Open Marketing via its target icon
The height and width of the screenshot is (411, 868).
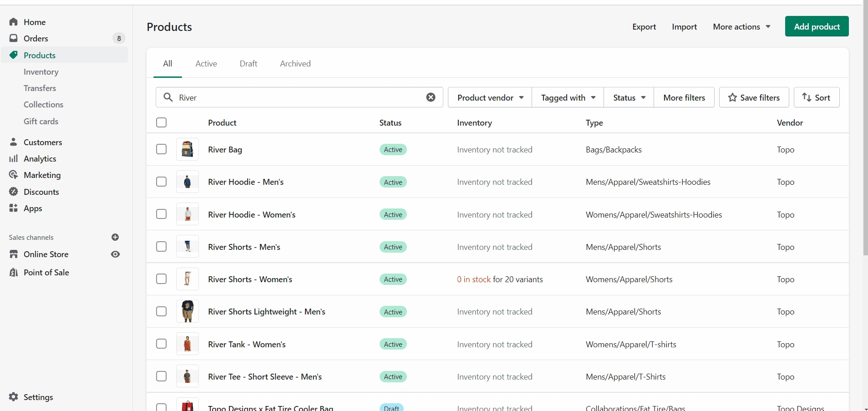(x=14, y=175)
